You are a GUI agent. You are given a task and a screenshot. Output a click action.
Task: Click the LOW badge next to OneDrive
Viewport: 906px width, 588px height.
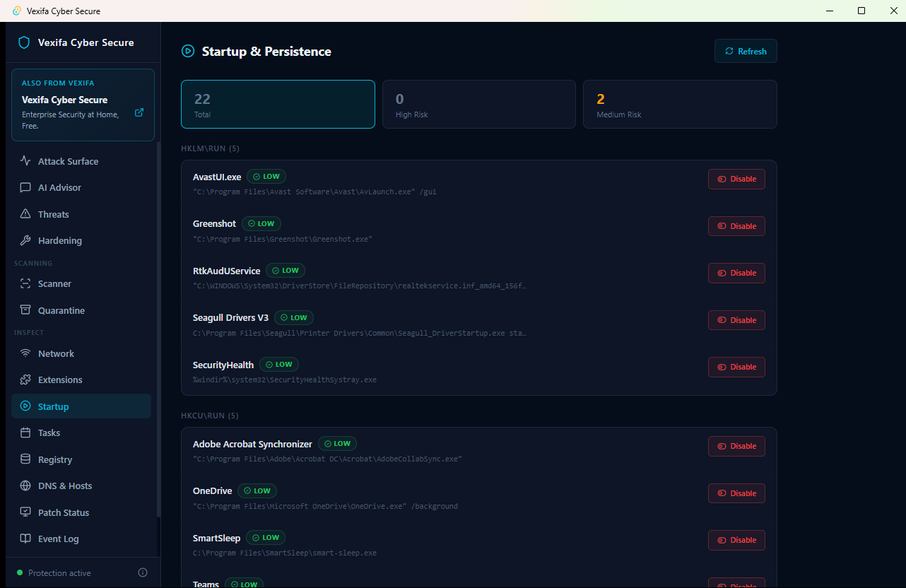point(257,490)
